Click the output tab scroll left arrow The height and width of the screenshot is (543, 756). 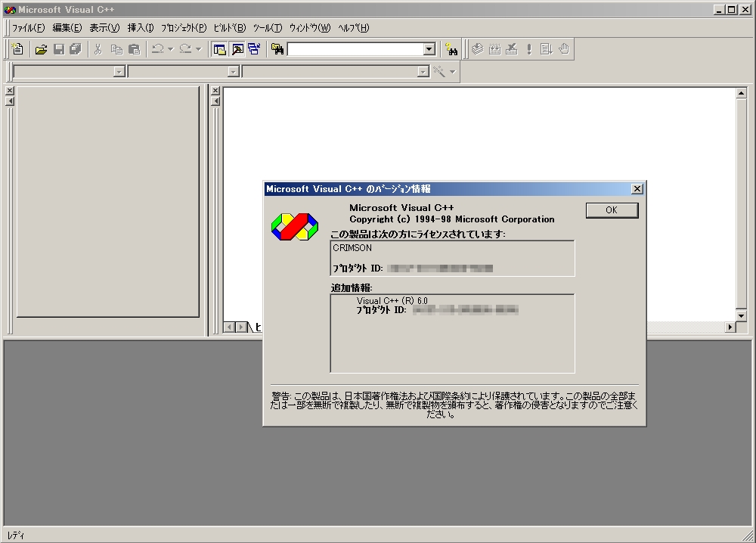[230, 327]
